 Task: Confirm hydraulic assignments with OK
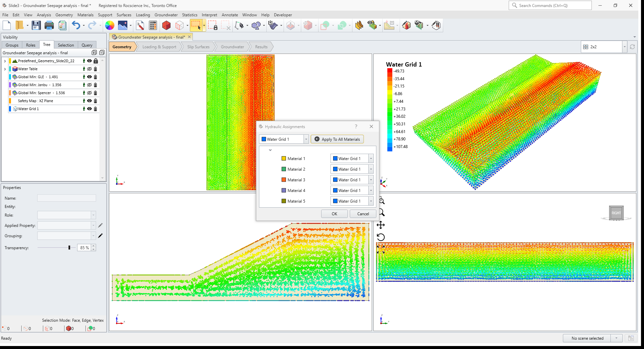(334, 214)
